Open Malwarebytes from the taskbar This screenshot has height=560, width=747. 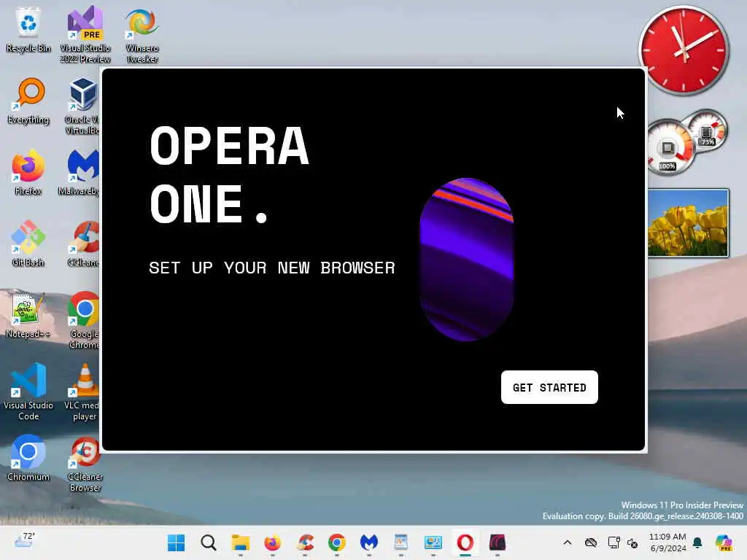(x=369, y=542)
